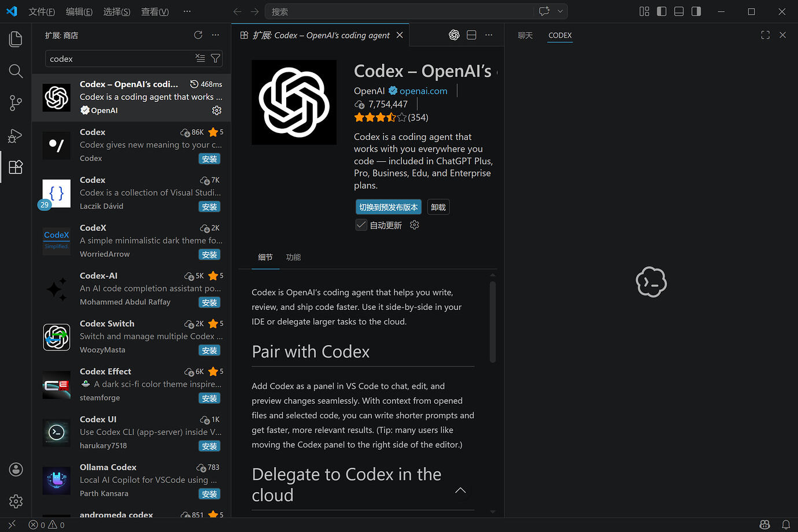Toggle the secondary side bar
Viewport: 798px width, 532px height.
pyautogui.click(x=696, y=12)
